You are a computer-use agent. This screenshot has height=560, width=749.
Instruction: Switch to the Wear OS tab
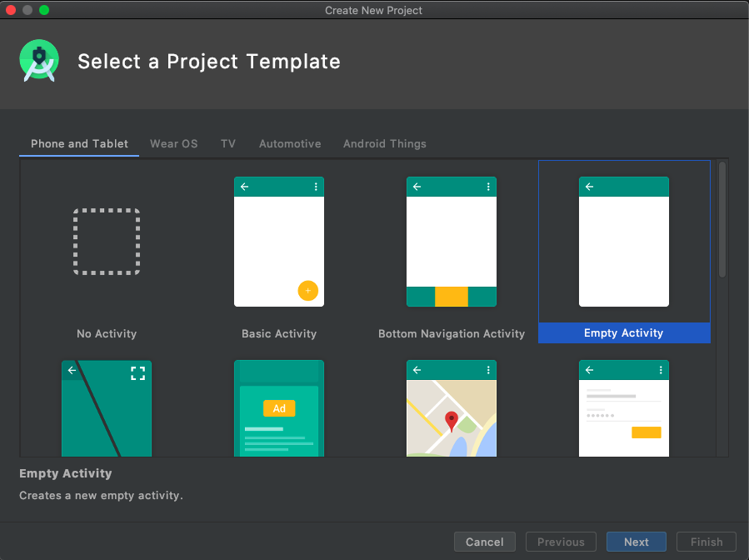(174, 144)
